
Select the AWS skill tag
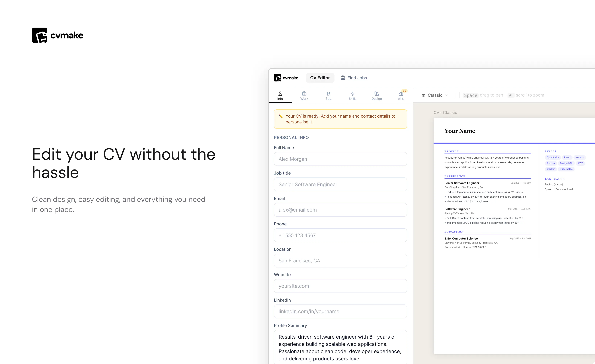(580, 163)
